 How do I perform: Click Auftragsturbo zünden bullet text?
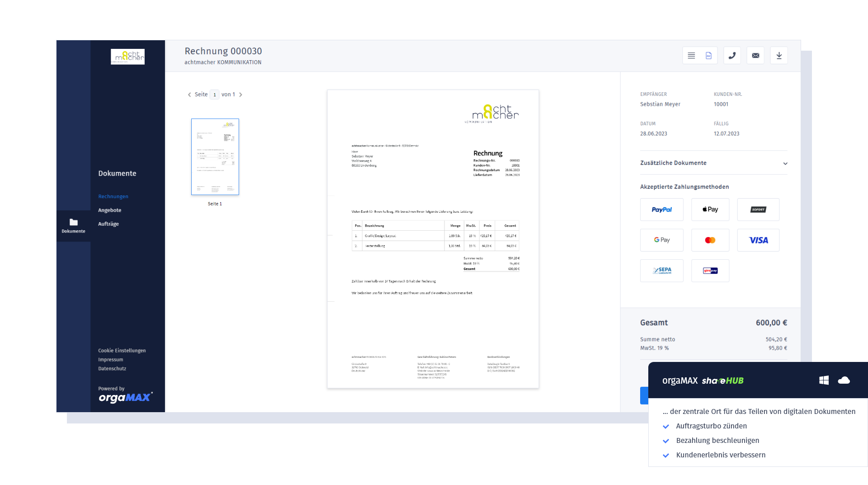712,426
